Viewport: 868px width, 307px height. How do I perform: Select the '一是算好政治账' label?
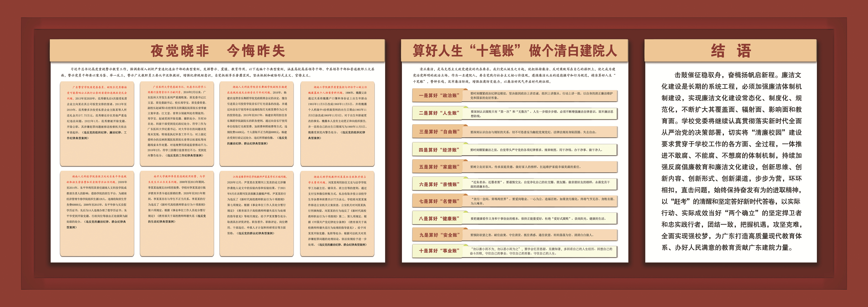click(439, 96)
